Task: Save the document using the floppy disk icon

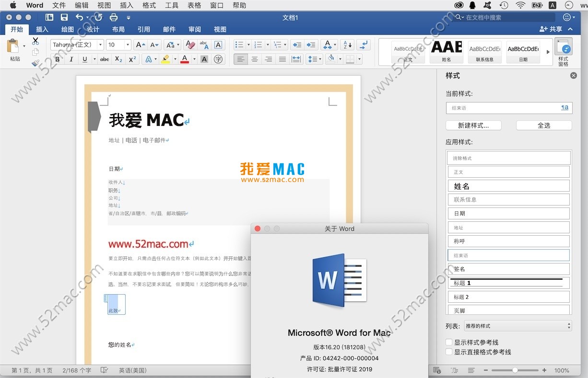Action: (64, 17)
